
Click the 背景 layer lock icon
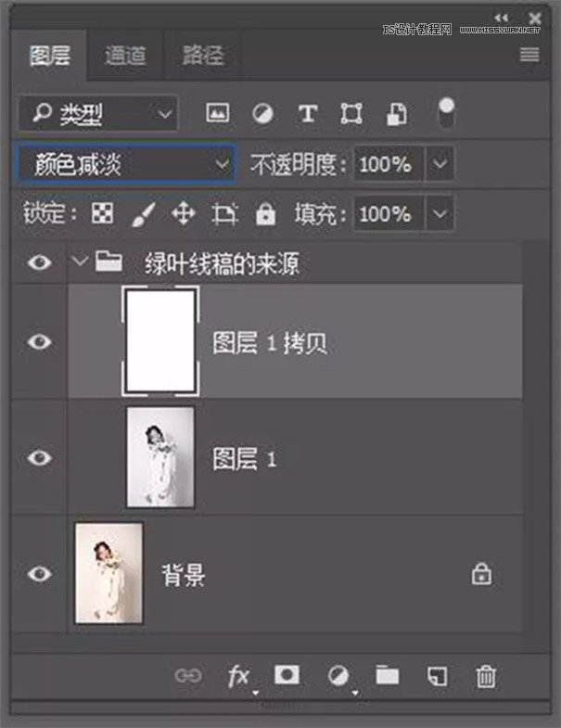[x=481, y=574]
